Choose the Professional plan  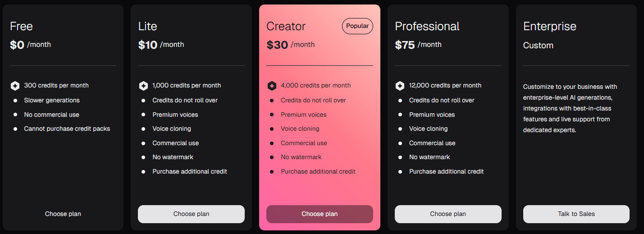[448, 214]
